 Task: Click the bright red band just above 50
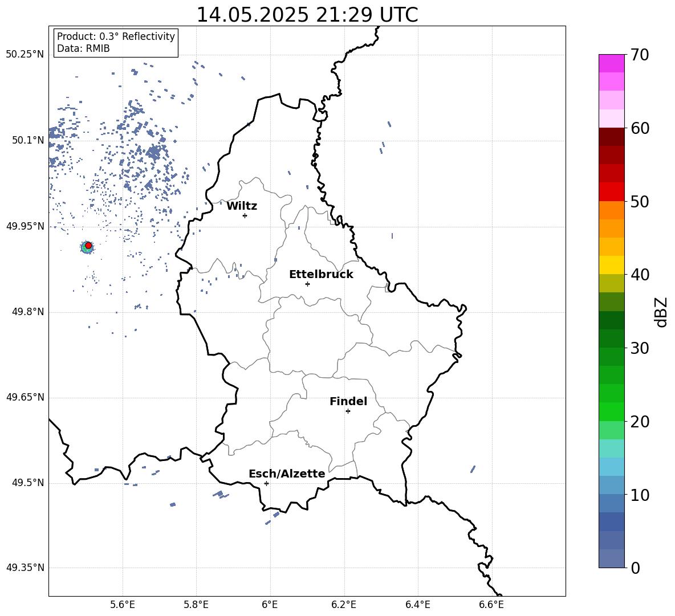[612, 192]
